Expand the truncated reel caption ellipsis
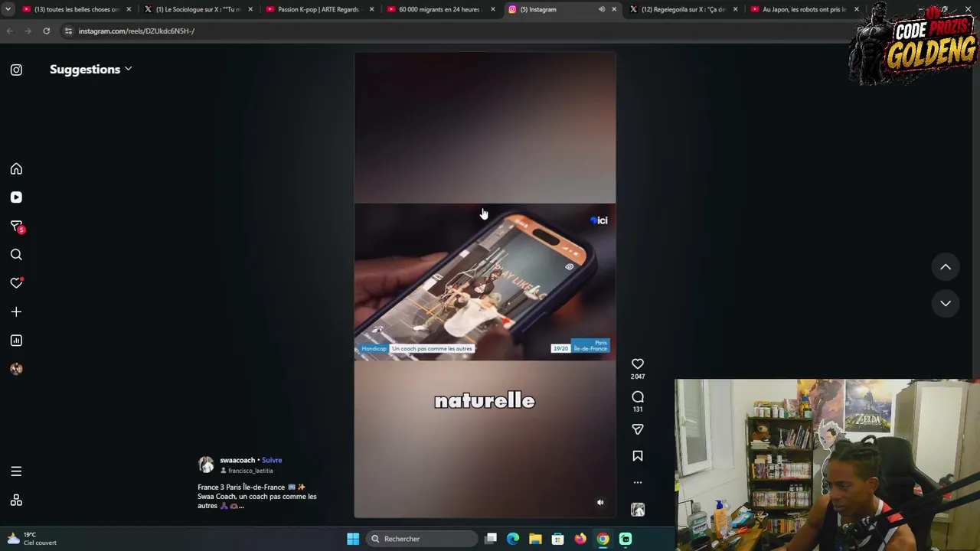 coord(240,506)
